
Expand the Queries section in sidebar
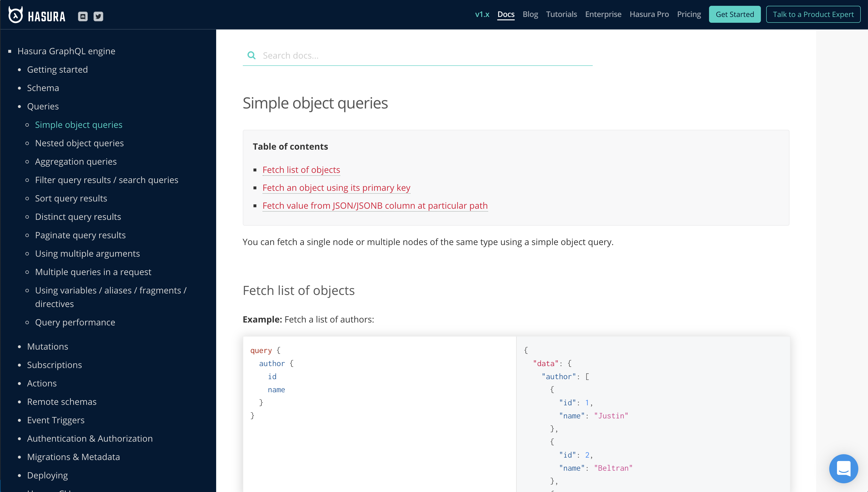tap(43, 106)
